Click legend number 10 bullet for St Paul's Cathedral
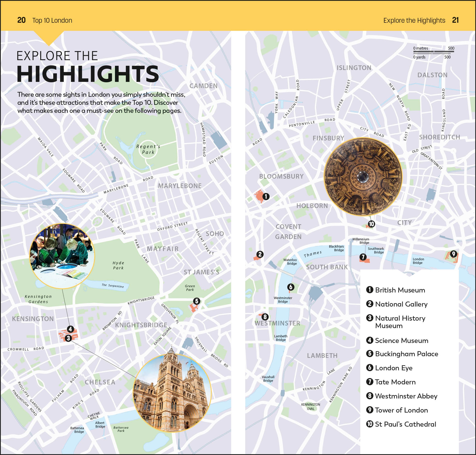The image size is (476, 455). pyautogui.click(x=370, y=424)
